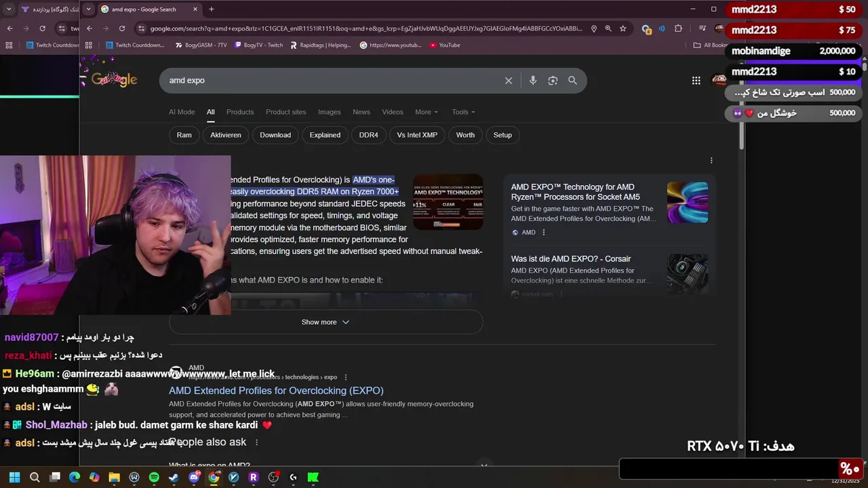Go to the Google logo homepage
Image resolution: width=868 pixels, height=488 pixels.
point(114,79)
